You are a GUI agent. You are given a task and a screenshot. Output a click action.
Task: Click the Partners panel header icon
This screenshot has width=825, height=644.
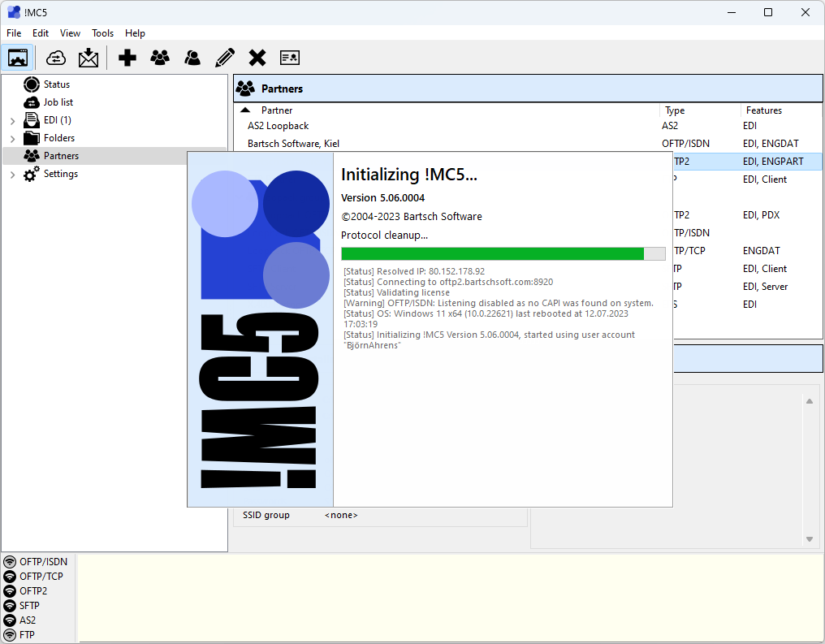[x=245, y=89]
